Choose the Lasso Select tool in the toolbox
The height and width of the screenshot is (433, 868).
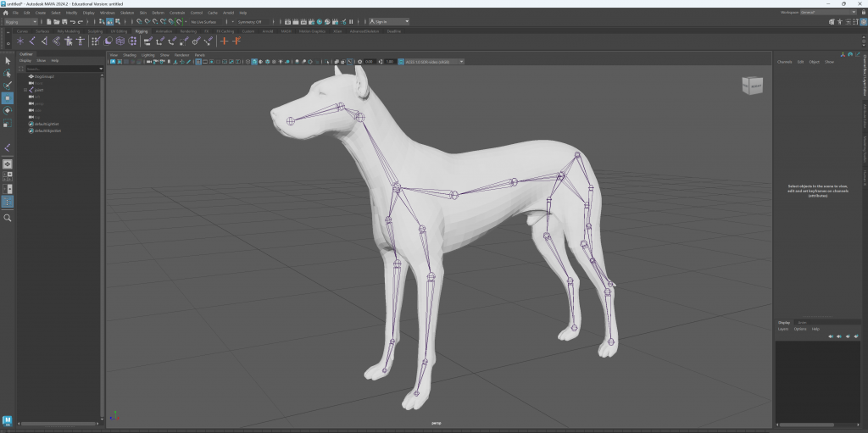tap(7, 73)
